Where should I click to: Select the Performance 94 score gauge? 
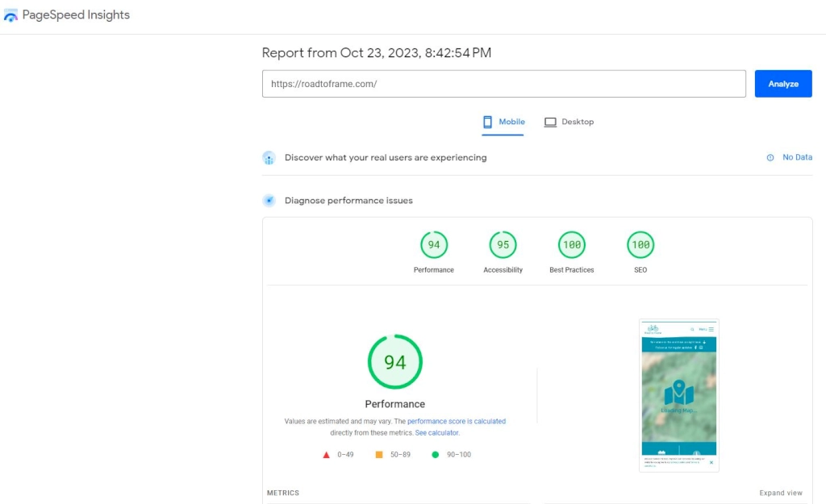(x=433, y=245)
